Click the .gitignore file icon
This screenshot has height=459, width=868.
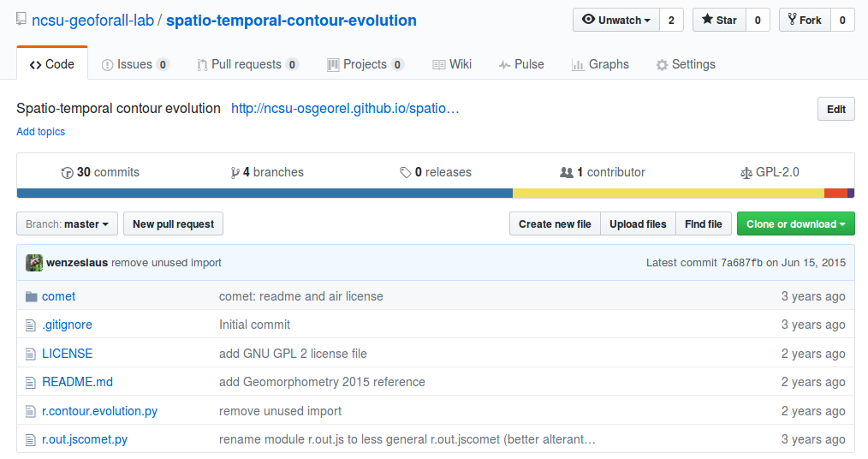point(31,325)
